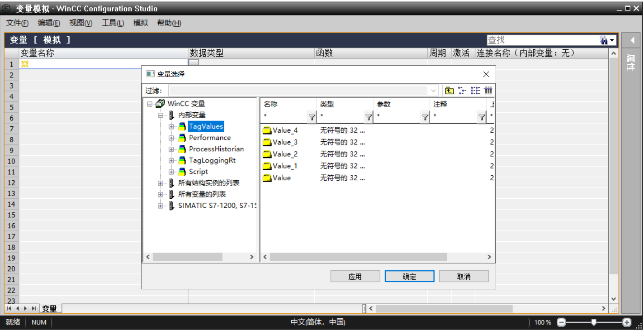Click the new row star icon in row 1
The width and height of the screenshot is (644, 331).
click(x=25, y=64)
